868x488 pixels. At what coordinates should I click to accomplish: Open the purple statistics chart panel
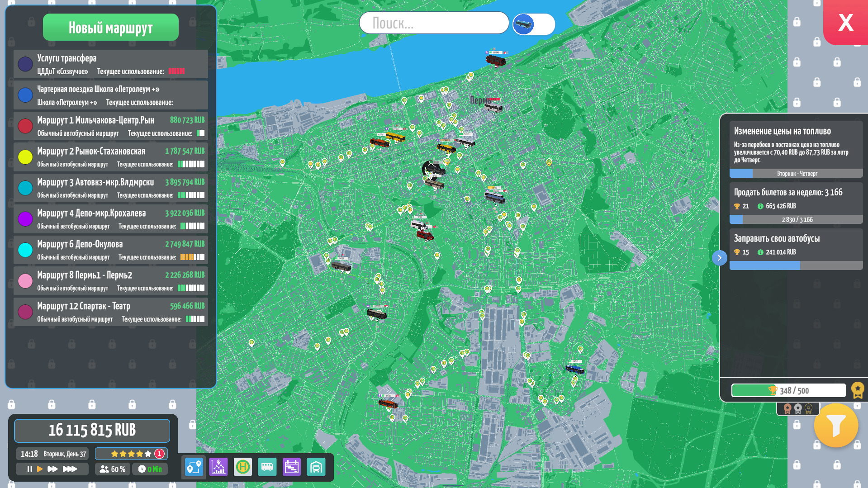pos(218,467)
